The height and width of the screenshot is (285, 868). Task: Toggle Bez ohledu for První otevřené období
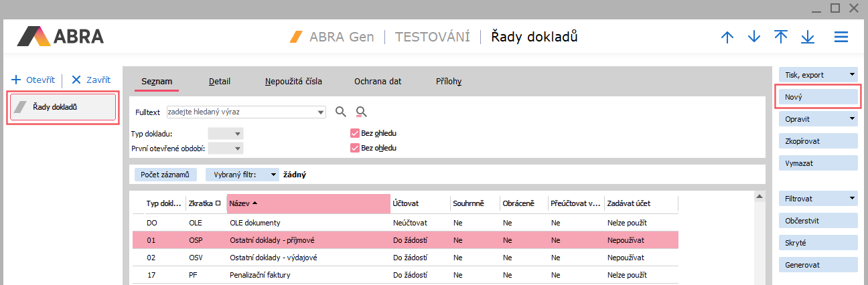tap(355, 148)
